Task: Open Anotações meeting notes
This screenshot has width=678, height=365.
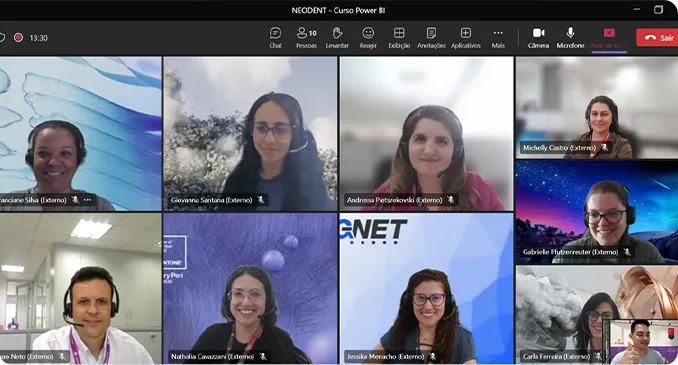Action: pos(431,38)
